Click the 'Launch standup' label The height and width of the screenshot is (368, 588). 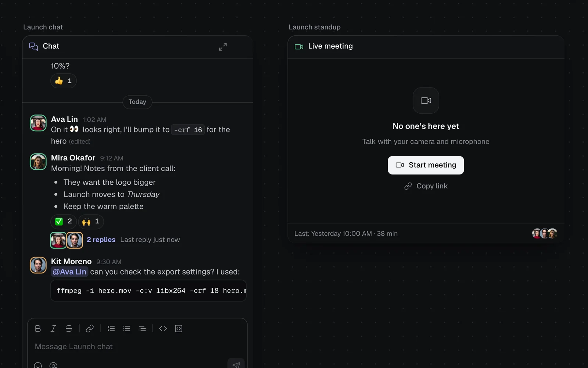(x=315, y=27)
